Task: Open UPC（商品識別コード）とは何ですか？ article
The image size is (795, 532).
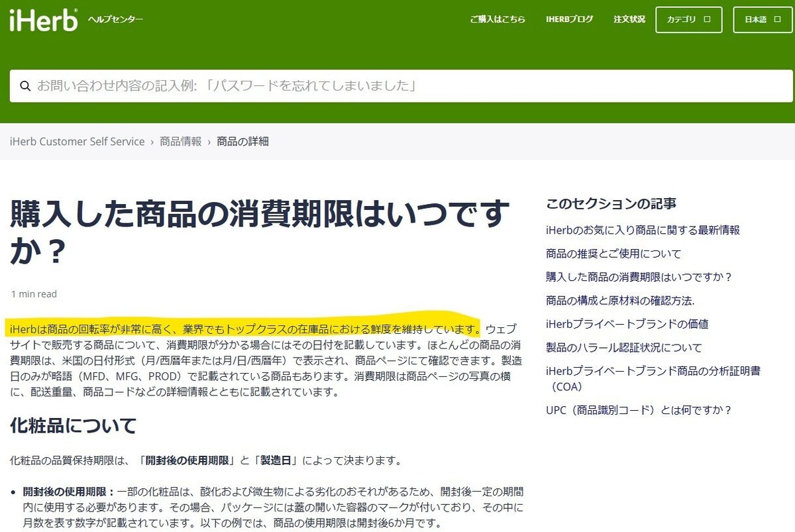Action: pos(639,410)
